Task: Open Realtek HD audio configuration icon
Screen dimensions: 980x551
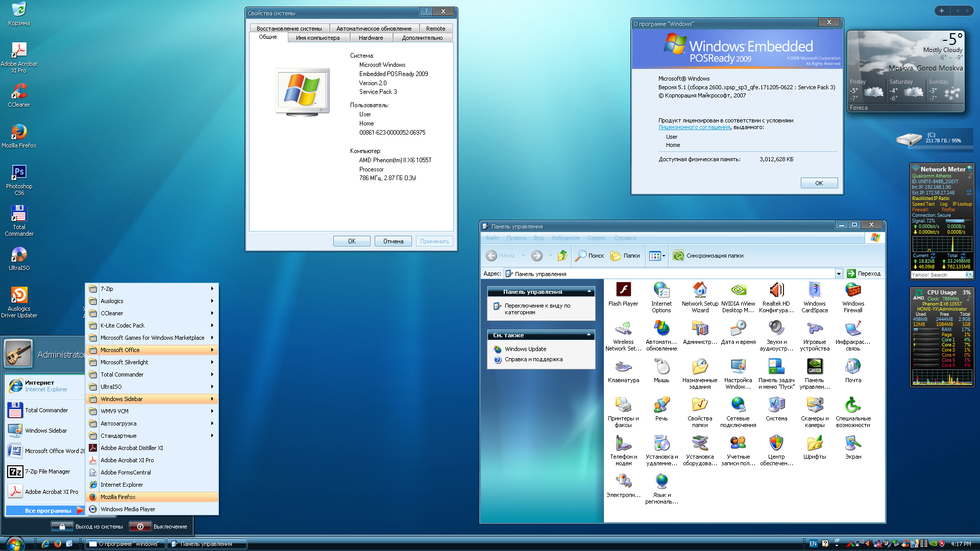Action: [x=776, y=298]
